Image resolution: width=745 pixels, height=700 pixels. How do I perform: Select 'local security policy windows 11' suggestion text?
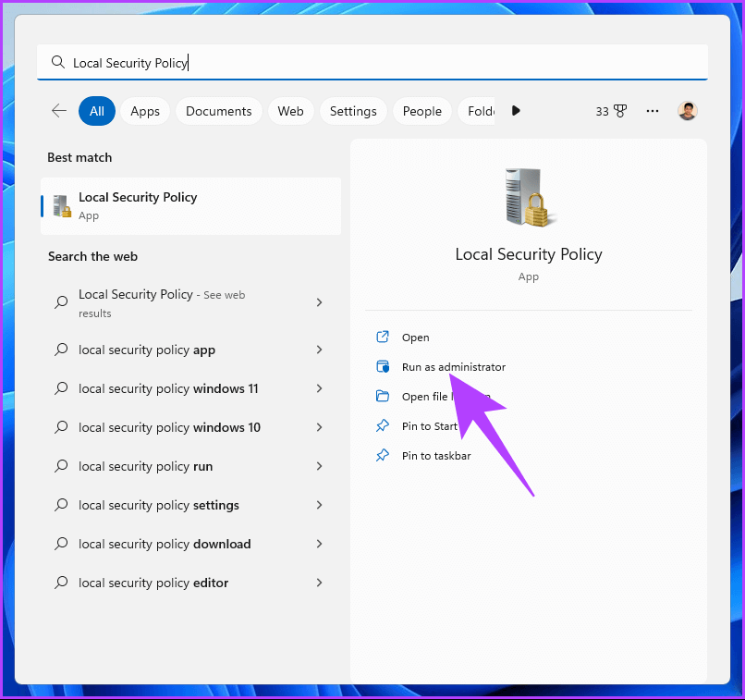[x=168, y=388]
